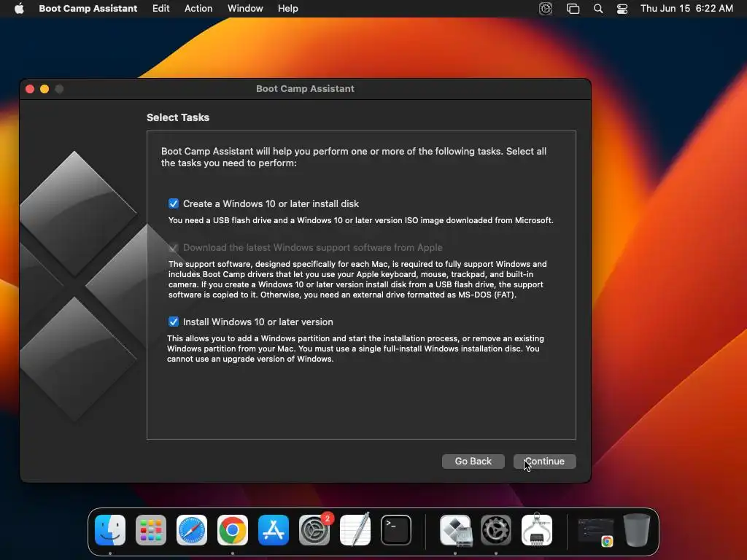The width and height of the screenshot is (747, 560).
Task: Minimize the Boot Camp Assistant window
Action: point(44,89)
